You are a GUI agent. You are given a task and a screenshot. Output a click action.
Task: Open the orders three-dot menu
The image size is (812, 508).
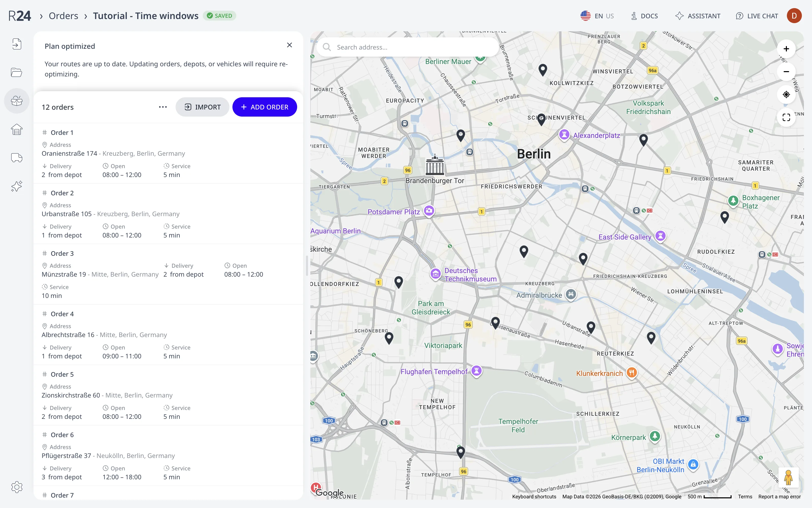click(x=163, y=107)
